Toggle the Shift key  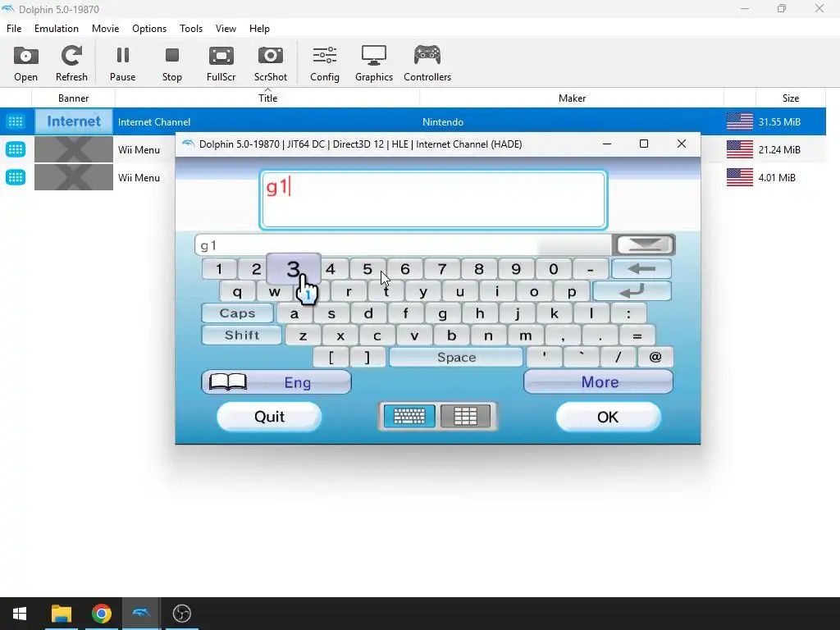[242, 336]
